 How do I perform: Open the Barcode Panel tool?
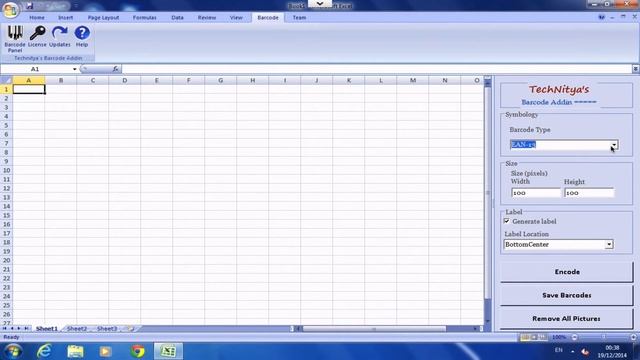point(15,39)
